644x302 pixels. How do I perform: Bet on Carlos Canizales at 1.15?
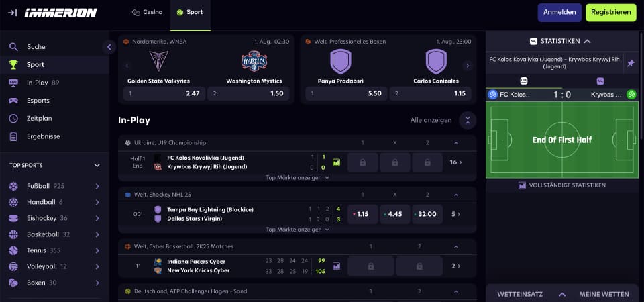[x=430, y=93]
